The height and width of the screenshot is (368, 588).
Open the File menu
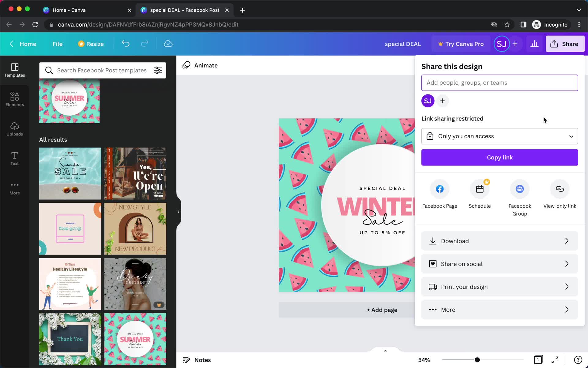[57, 44]
